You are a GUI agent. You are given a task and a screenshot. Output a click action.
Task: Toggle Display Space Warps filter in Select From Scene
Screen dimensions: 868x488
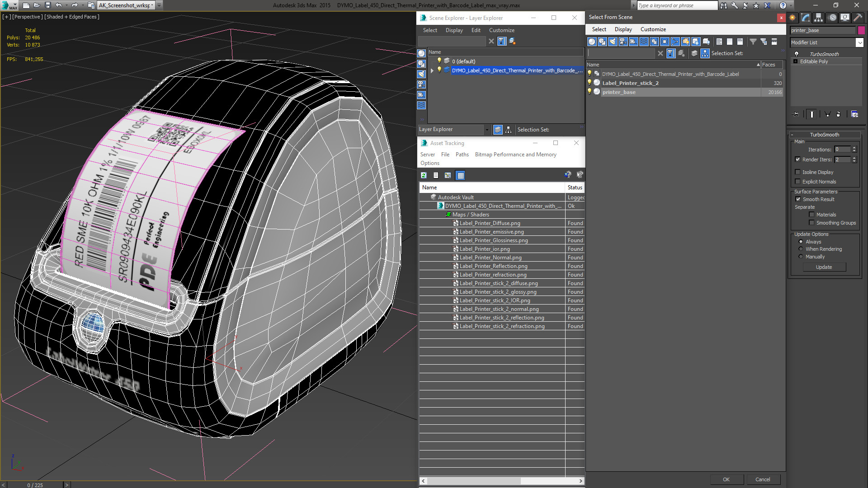tap(644, 42)
